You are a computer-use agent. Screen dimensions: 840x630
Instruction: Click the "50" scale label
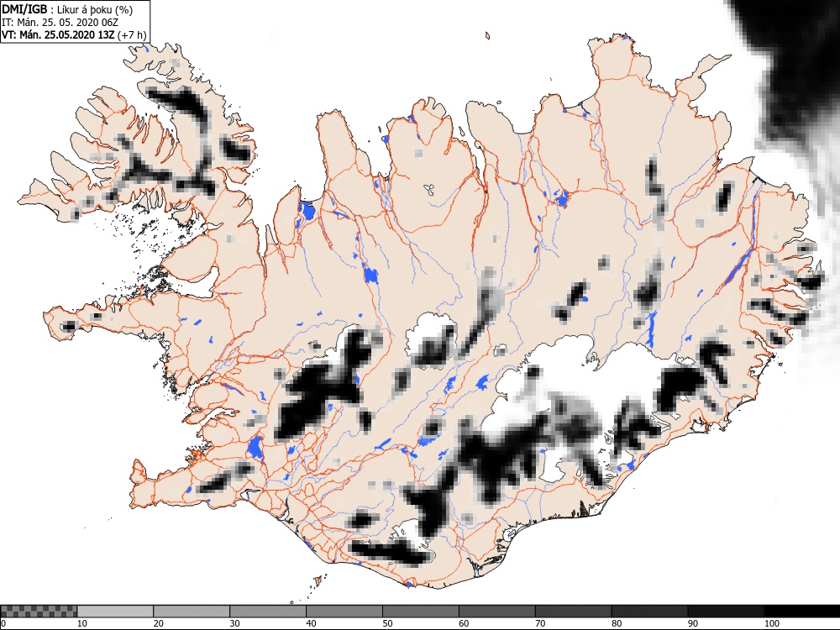click(x=387, y=623)
